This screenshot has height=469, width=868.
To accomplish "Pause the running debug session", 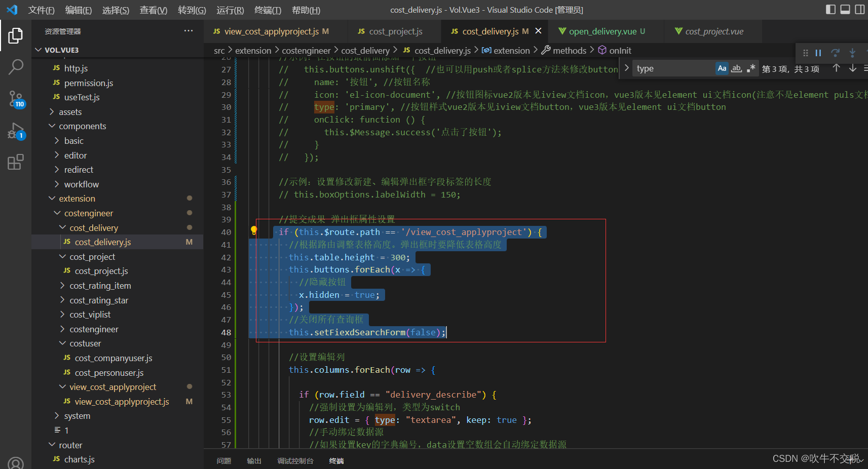I will click(818, 53).
